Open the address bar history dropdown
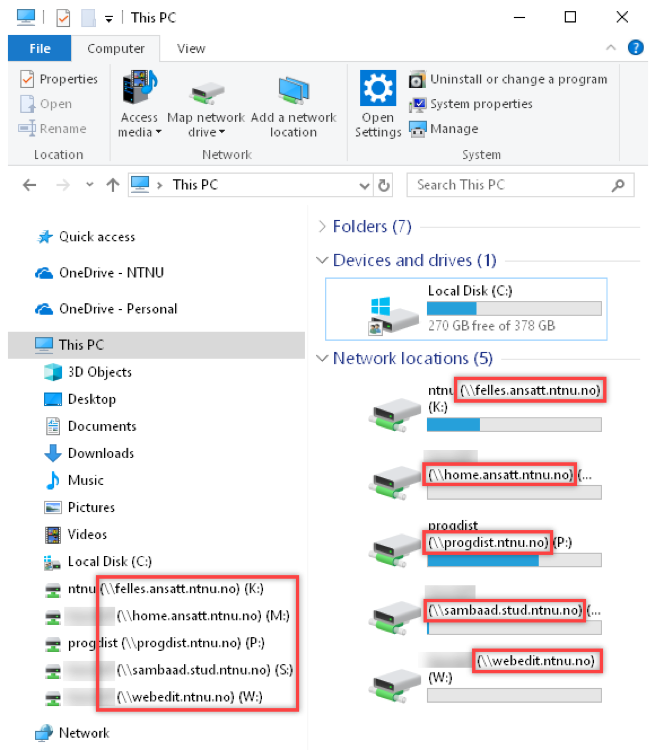654x750 pixels. (365, 185)
